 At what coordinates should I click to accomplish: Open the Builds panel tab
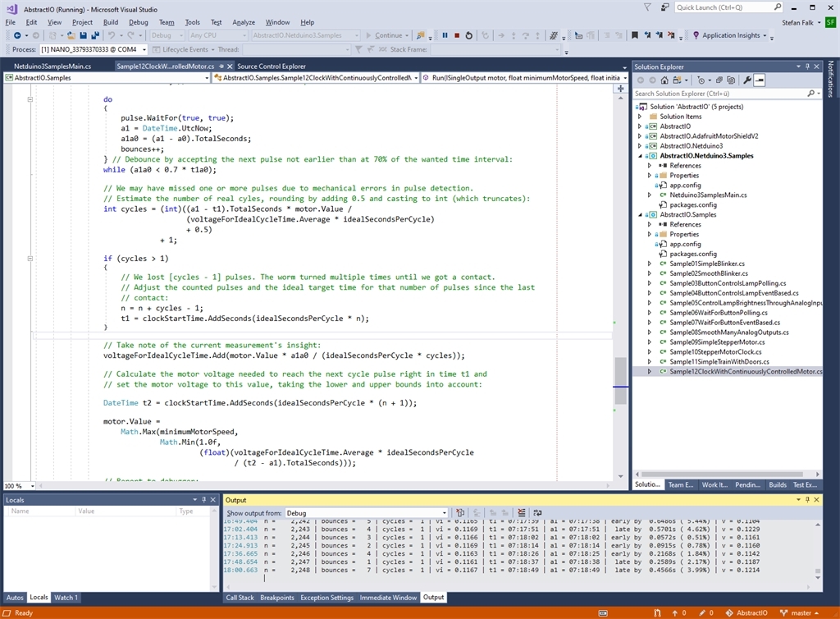click(778, 485)
